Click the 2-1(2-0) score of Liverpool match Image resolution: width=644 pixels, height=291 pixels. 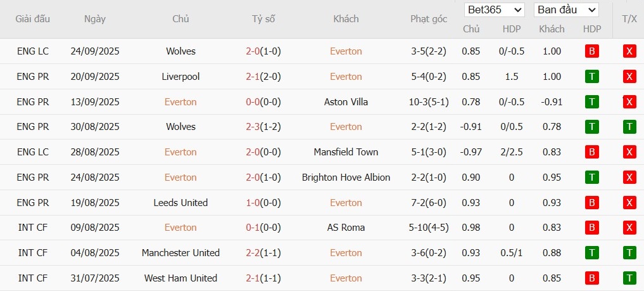[x=263, y=77]
